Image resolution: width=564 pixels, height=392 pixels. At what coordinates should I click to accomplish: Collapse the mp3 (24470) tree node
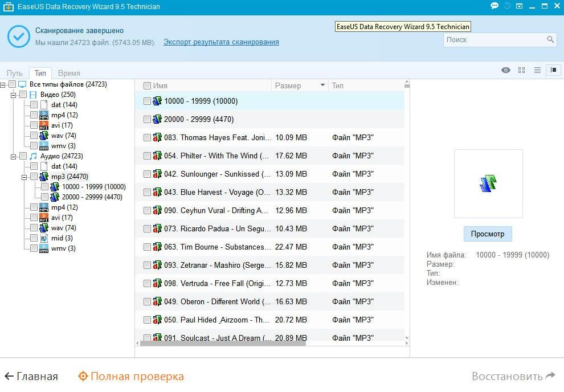click(24, 177)
